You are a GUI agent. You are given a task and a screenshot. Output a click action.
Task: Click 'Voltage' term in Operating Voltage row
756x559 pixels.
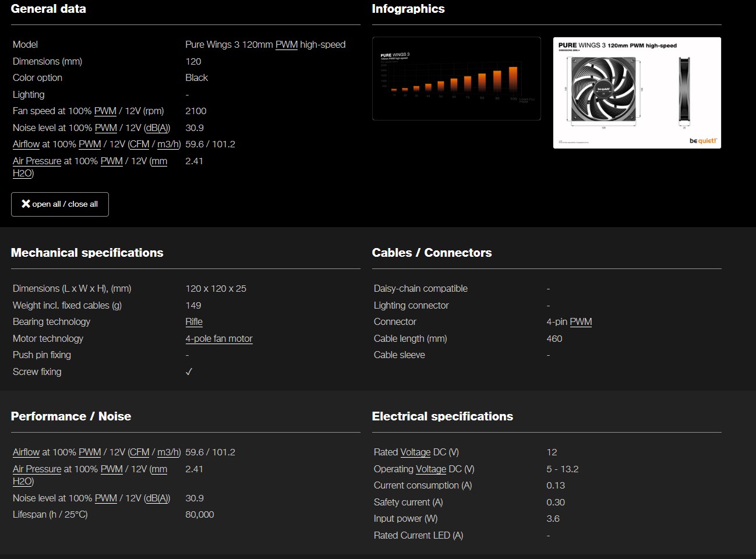coord(431,469)
